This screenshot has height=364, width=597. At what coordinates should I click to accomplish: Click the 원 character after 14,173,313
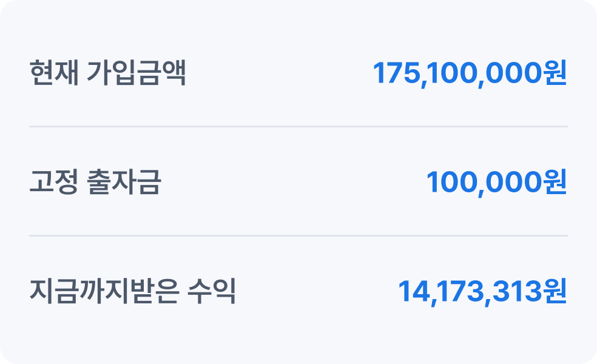556,291
